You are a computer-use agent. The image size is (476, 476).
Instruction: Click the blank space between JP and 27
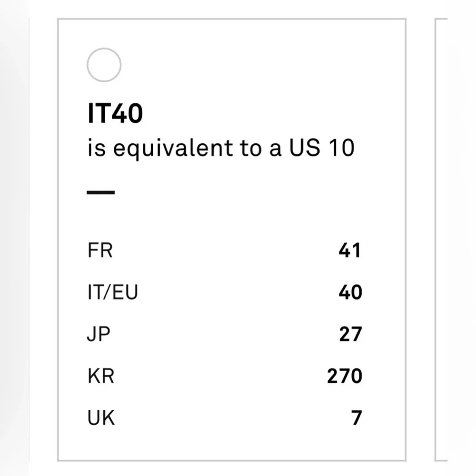click(225, 334)
